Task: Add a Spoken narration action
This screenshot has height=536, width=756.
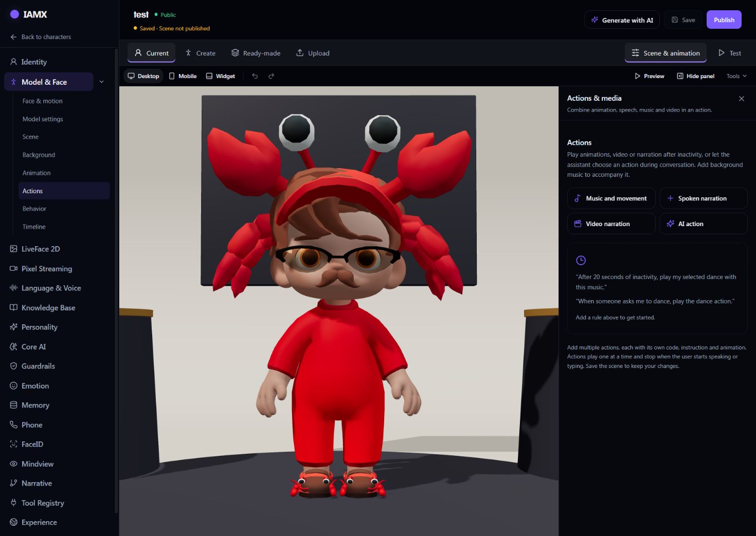Action: [x=703, y=198]
